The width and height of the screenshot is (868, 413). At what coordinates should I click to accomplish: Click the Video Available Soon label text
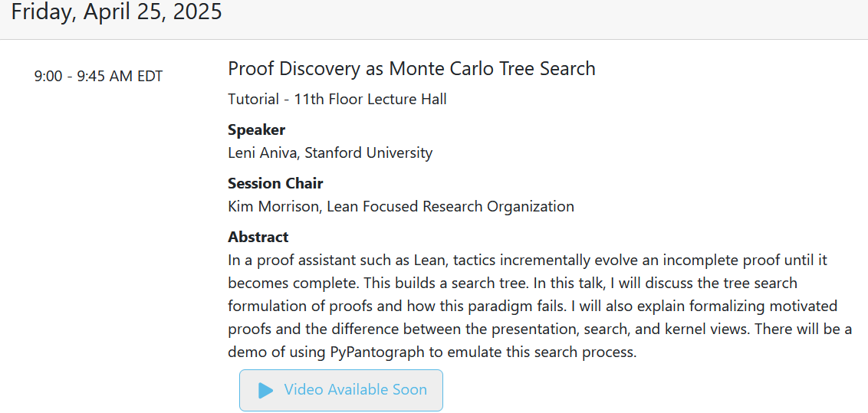tap(355, 390)
